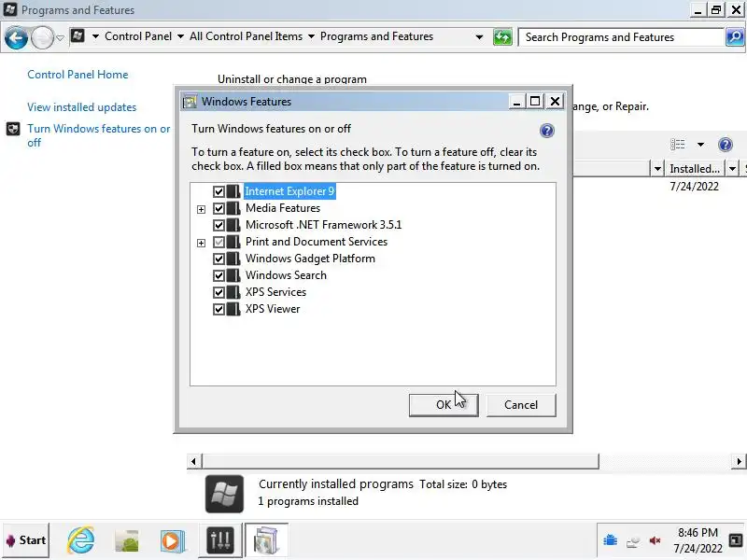Click folder icon beside XPS Services

click(x=233, y=292)
